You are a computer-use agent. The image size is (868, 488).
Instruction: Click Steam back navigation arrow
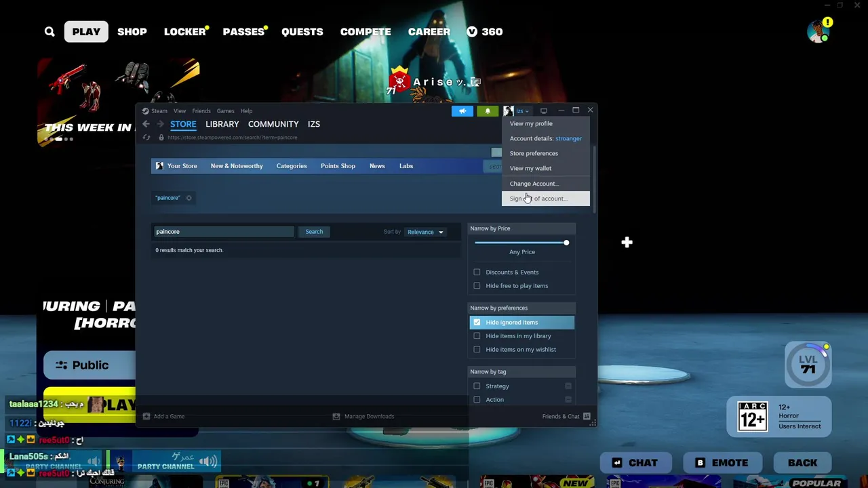tap(146, 124)
